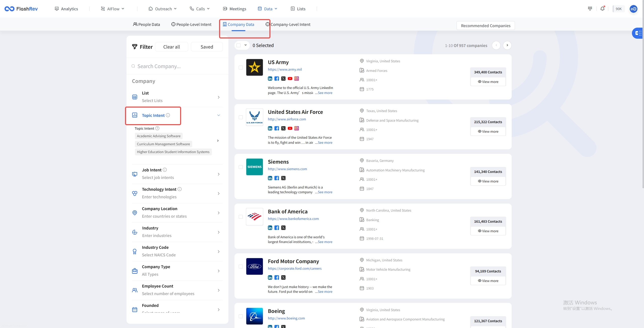Open Bank of America X icon
This screenshot has height=328, width=644.
(x=283, y=228)
